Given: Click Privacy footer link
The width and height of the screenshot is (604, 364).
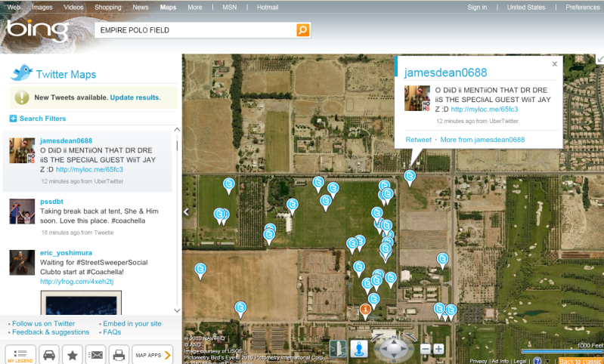Looking at the screenshot, I should click(x=479, y=361).
